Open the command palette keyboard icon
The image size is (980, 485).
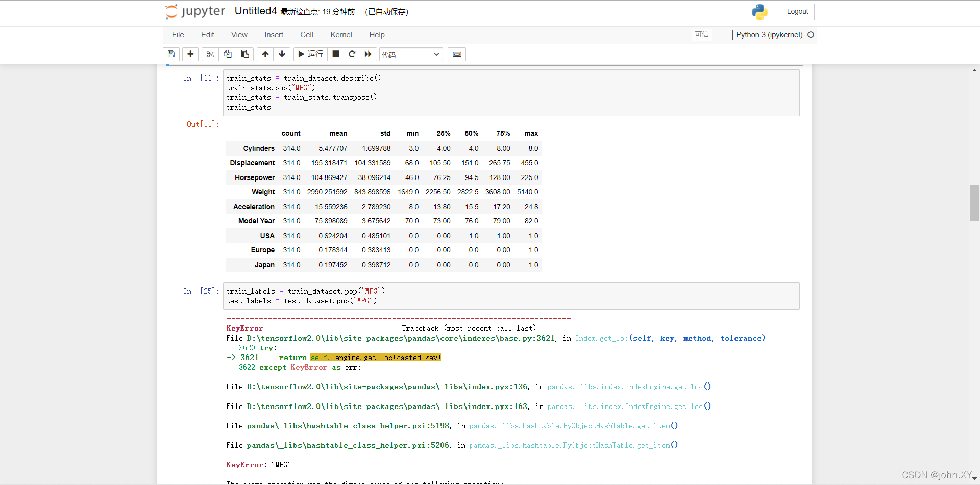[x=457, y=54]
